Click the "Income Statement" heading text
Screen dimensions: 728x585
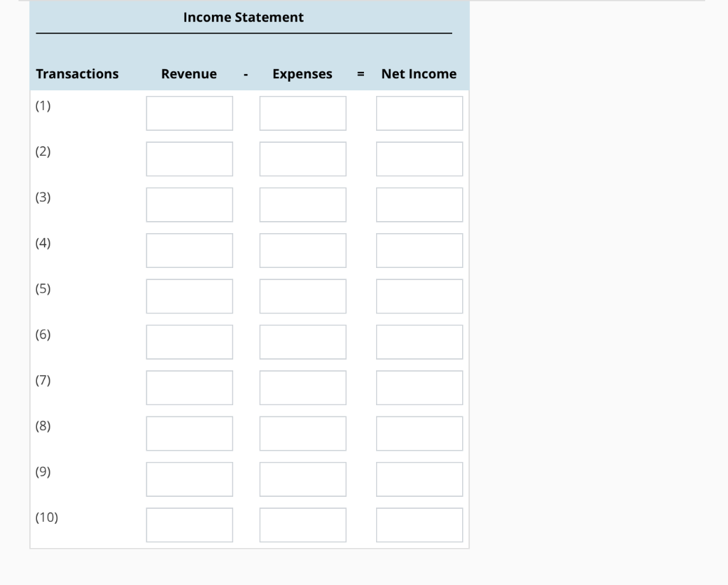(x=243, y=17)
